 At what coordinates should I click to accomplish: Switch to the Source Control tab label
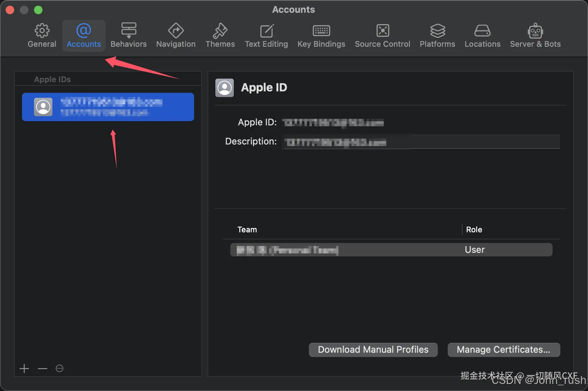[383, 44]
